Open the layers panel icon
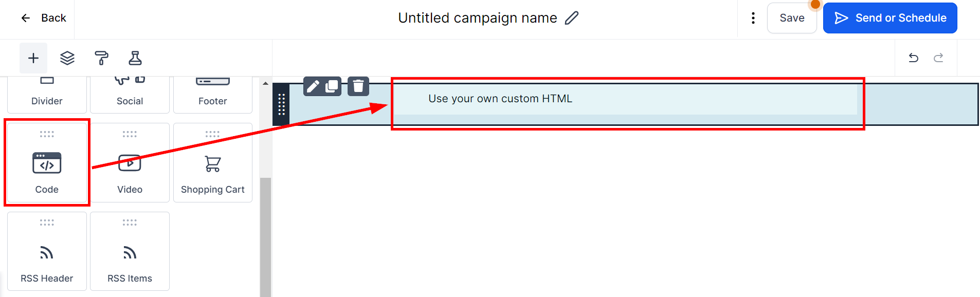This screenshot has width=980, height=297. coord(67,58)
